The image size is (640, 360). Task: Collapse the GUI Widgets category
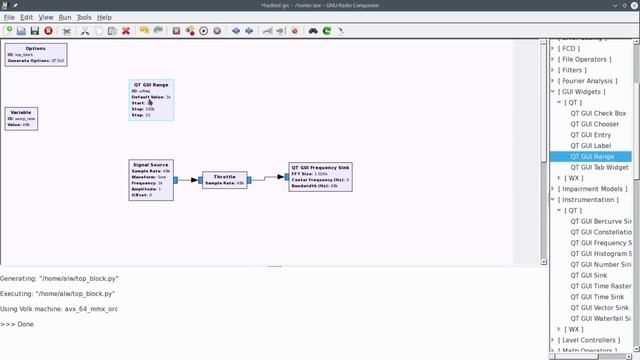tap(553, 91)
